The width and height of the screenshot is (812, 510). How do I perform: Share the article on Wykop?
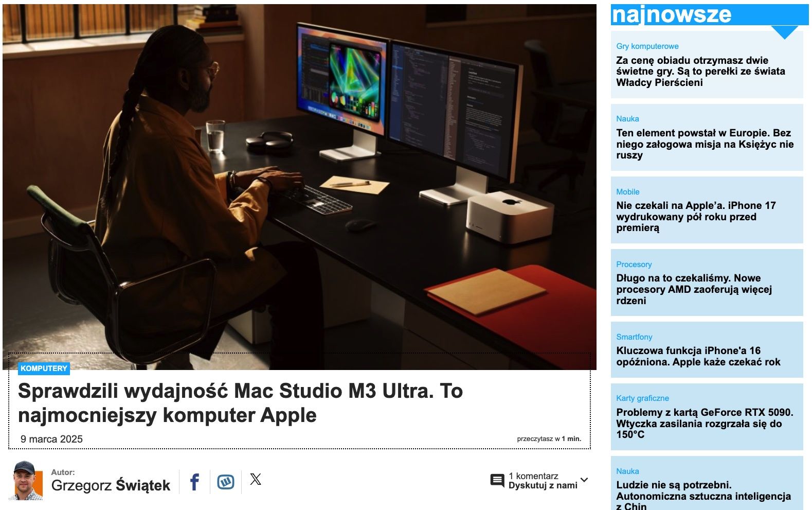click(226, 482)
